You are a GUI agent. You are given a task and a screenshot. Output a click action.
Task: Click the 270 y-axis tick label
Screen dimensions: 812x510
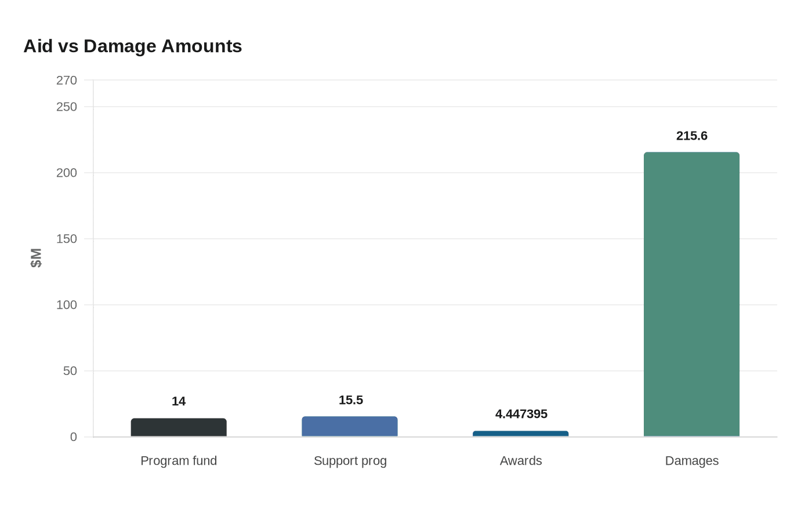coord(67,81)
